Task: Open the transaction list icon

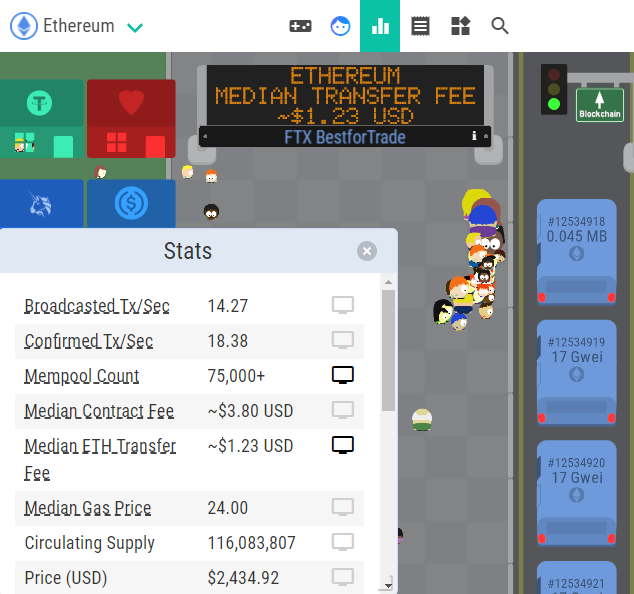Action: (420, 26)
